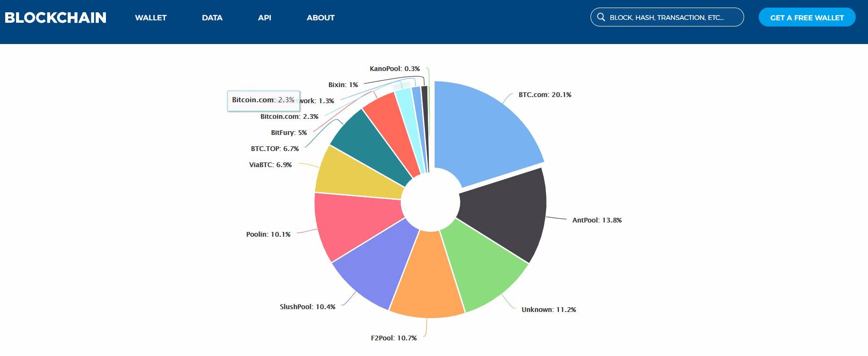
Task: Click the 'Bixin: 1%' label
Action: (x=343, y=85)
